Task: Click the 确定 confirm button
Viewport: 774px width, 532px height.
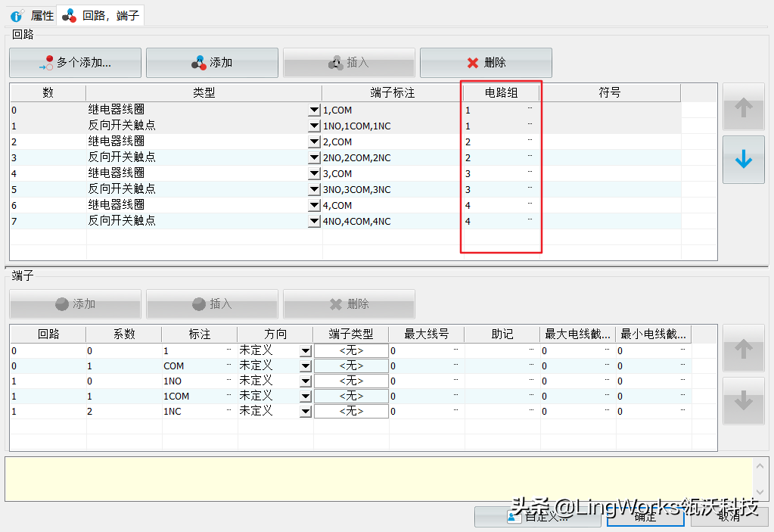Action: [x=645, y=517]
